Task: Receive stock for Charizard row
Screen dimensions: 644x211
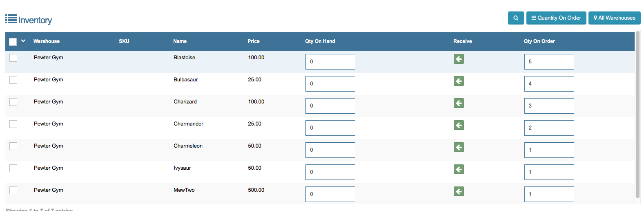Action: pos(459,103)
